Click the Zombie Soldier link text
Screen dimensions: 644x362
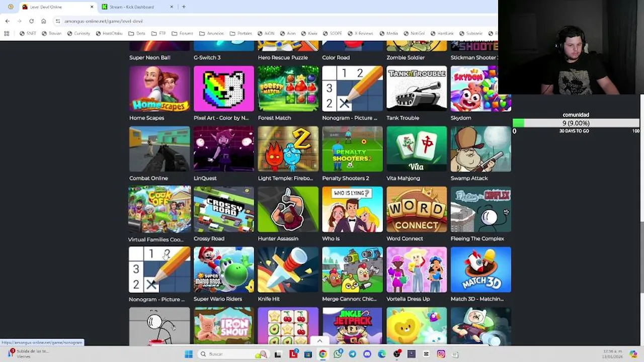coord(406,57)
